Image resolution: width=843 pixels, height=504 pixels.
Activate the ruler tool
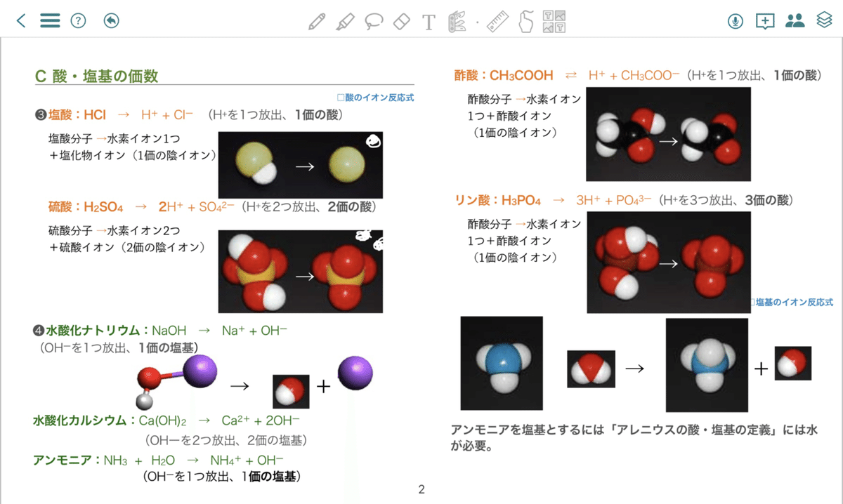(497, 21)
